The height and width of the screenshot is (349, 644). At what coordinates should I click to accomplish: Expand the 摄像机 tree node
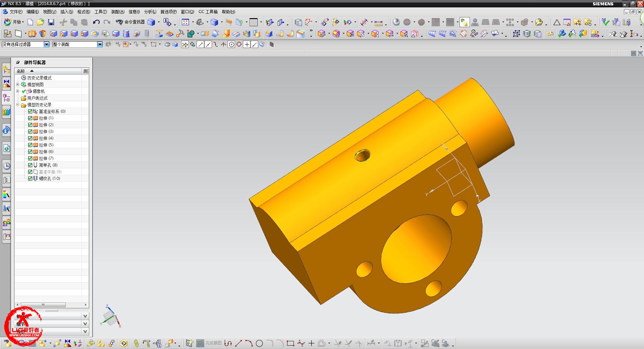[18, 91]
